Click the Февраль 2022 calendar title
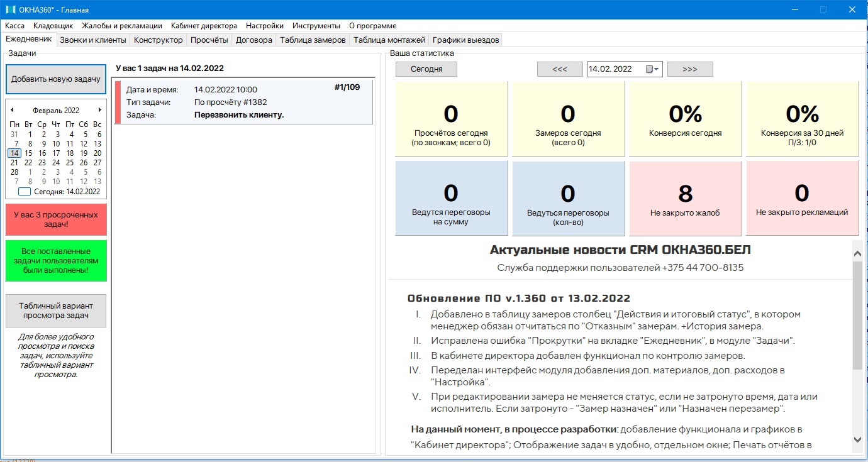Viewport: 868px width, 462px height. [56, 111]
